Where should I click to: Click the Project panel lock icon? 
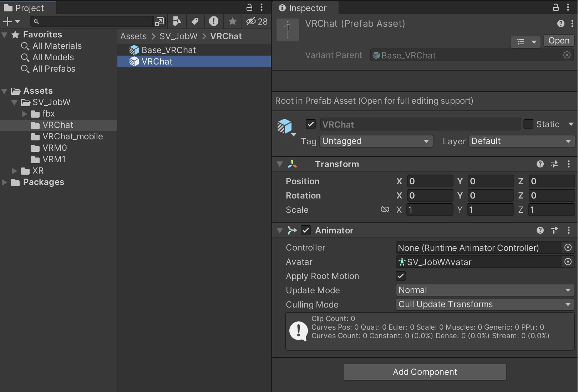coord(249,7)
